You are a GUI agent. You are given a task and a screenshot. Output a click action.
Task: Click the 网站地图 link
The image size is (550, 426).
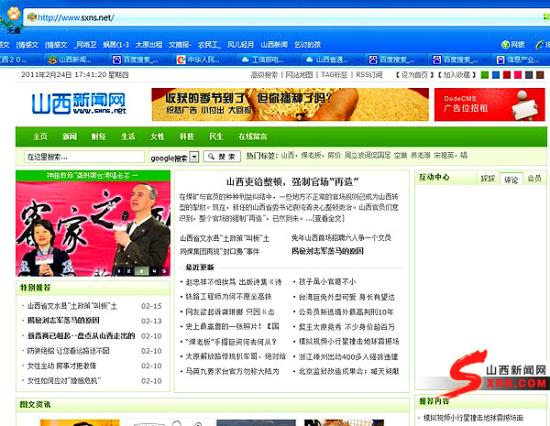tap(299, 75)
